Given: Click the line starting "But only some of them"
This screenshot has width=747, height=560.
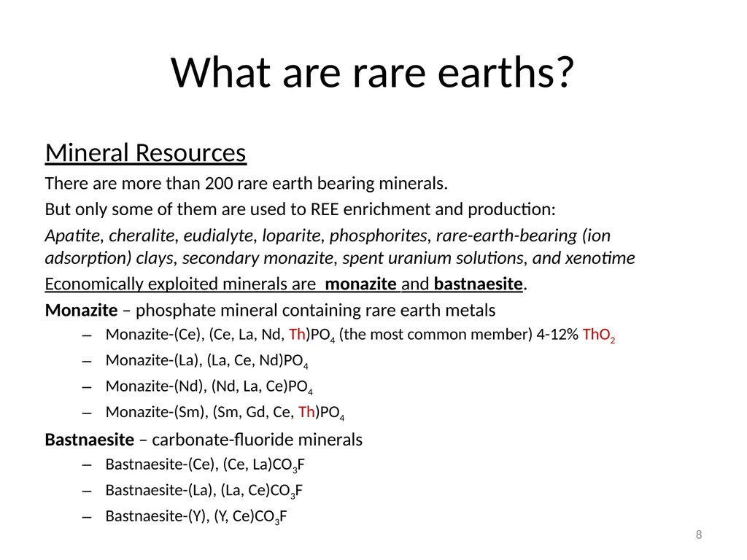Looking at the screenshot, I should point(300,209).
